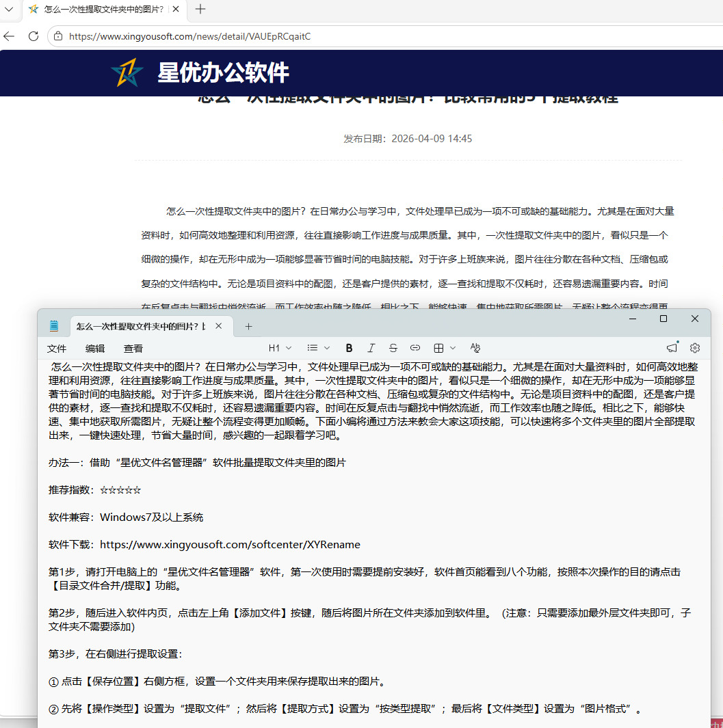The width and height of the screenshot is (723, 728).
Task: Apply italic formatting in Notepad
Action: pyautogui.click(x=371, y=348)
